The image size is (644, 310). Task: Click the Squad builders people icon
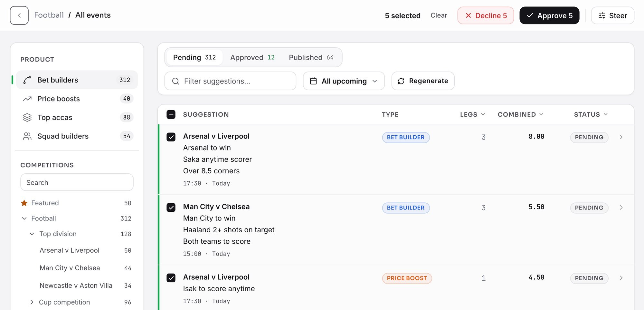pos(27,136)
